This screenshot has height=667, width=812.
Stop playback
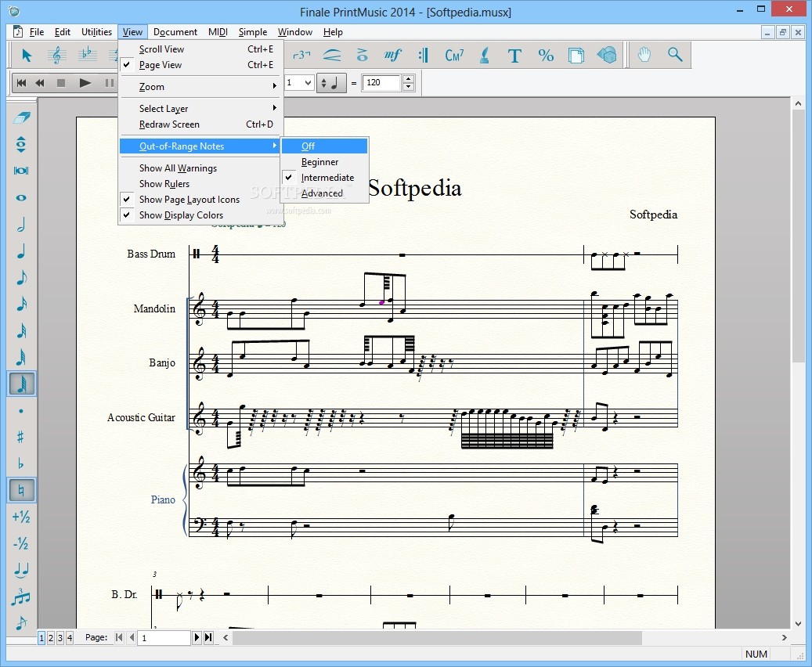[x=61, y=83]
